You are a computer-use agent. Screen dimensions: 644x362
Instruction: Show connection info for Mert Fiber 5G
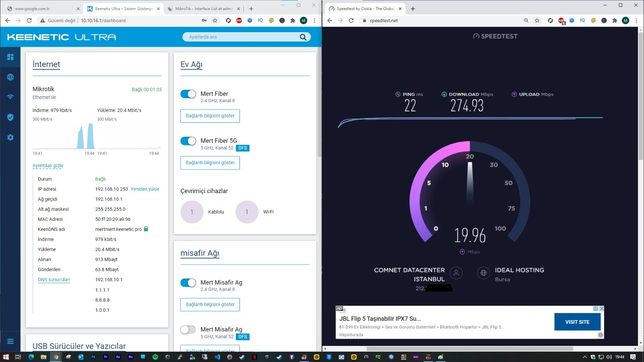210,163
